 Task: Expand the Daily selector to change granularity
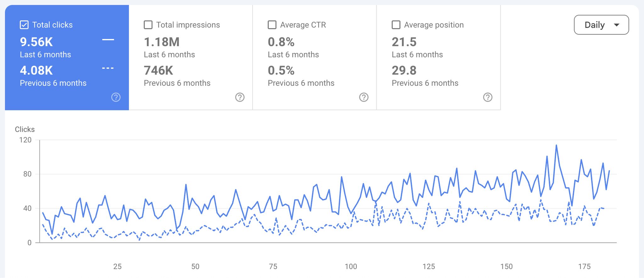(x=601, y=25)
